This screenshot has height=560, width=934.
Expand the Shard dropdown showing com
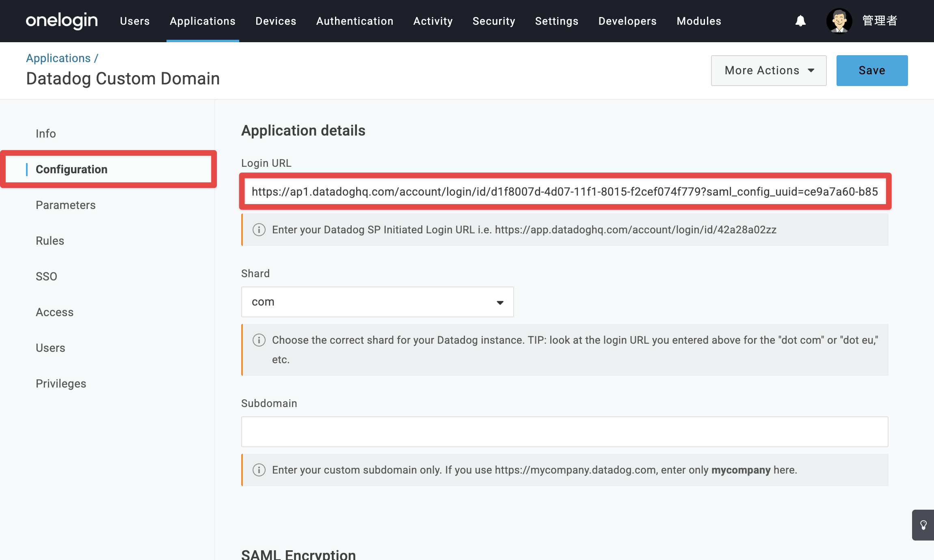(x=378, y=302)
